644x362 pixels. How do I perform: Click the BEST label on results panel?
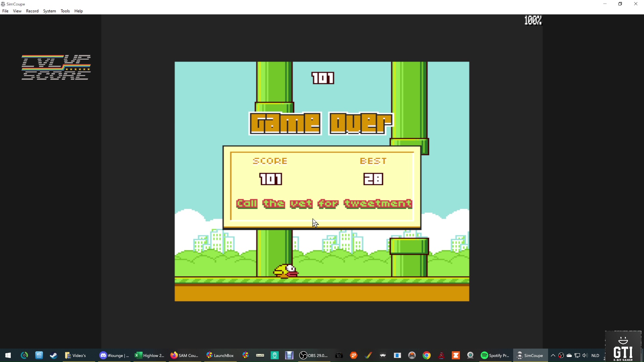pyautogui.click(x=373, y=161)
